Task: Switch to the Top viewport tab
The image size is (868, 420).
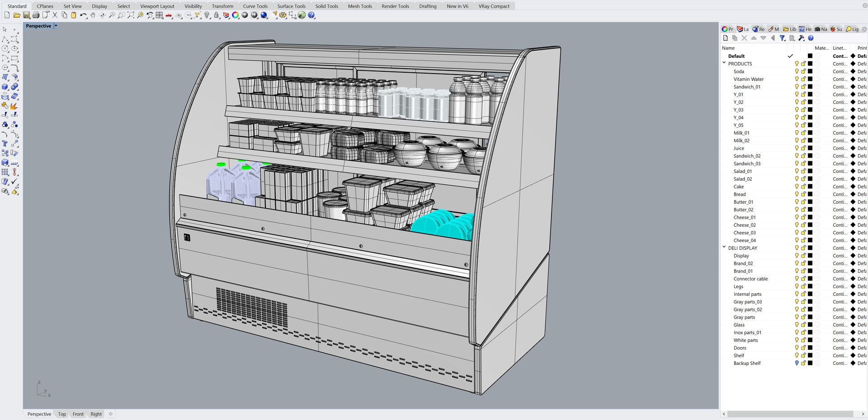Action: coord(62,414)
